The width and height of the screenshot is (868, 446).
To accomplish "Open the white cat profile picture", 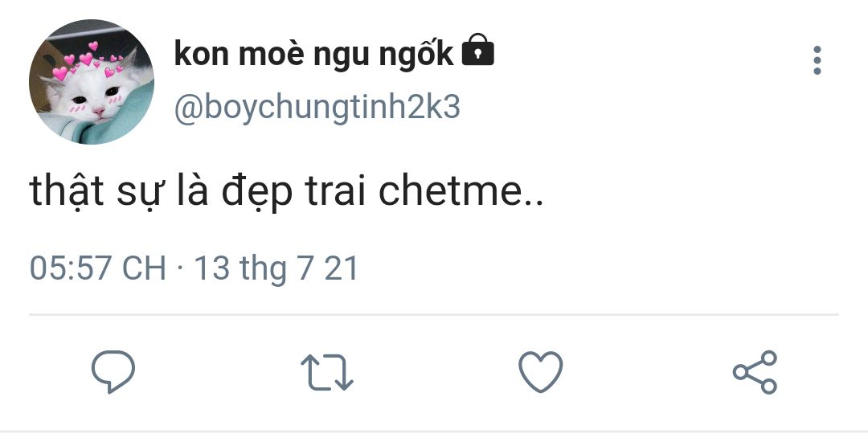I will coord(92,81).
